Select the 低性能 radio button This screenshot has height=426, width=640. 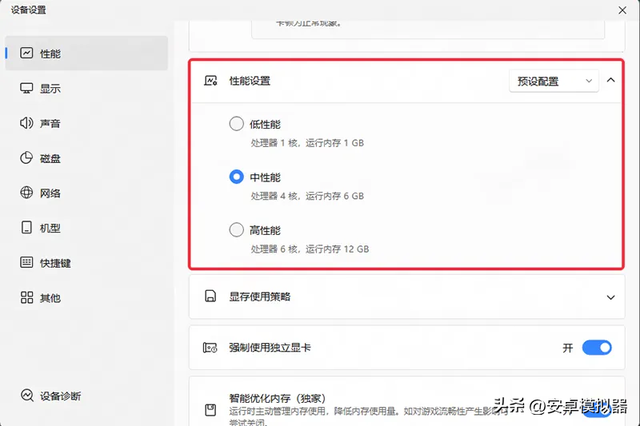(236, 124)
